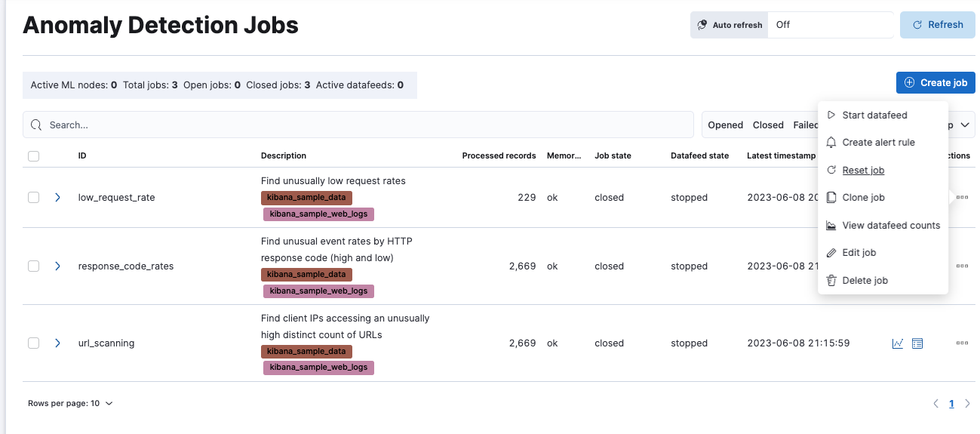Focus the job Search field
The height and width of the screenshot is (434, 980).
click(x=358, y=125)
